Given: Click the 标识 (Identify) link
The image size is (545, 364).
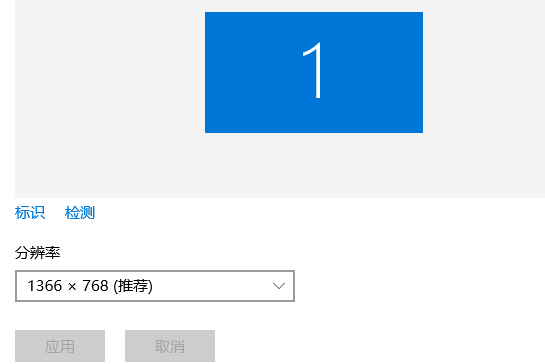Looking at the screenshot, I should pos(30,212).
